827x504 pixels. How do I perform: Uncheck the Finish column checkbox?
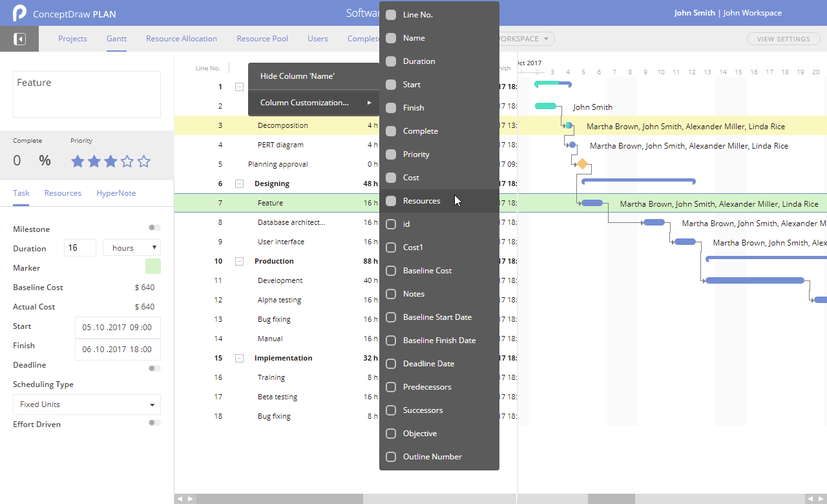point(391,108)
